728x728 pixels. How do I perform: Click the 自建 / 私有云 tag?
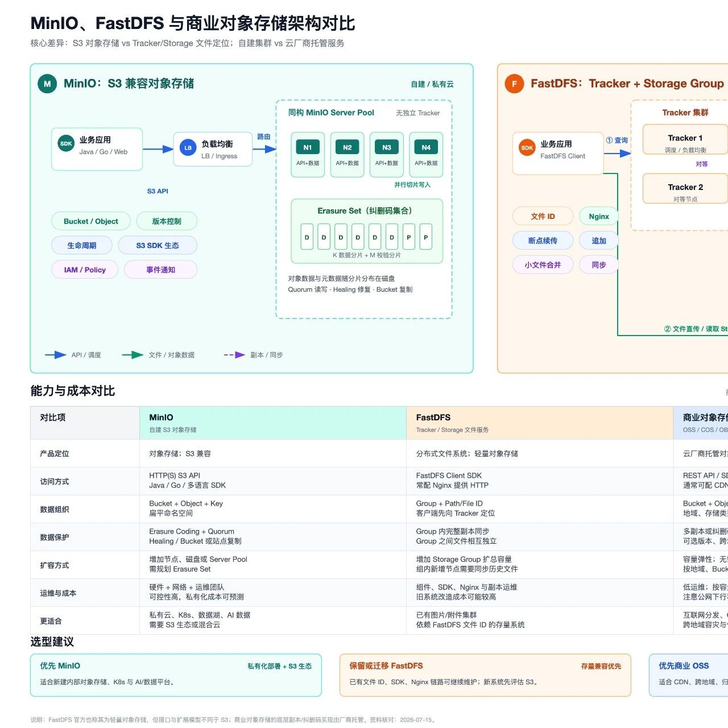point(432,84)
